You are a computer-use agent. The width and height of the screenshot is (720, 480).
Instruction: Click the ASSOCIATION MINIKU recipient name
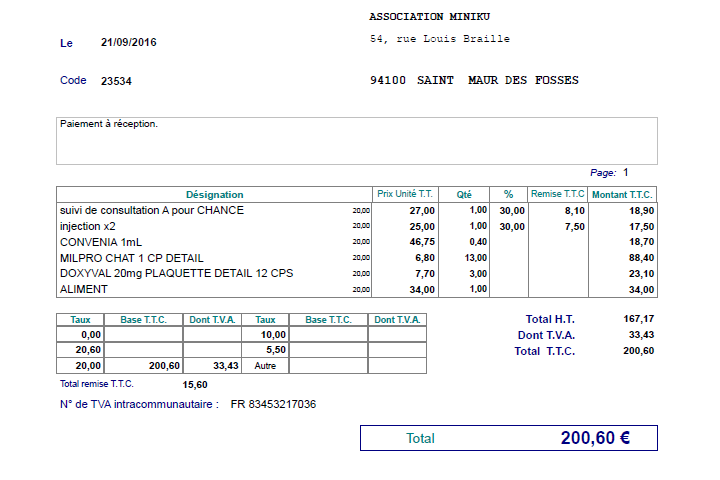(429, 17)
